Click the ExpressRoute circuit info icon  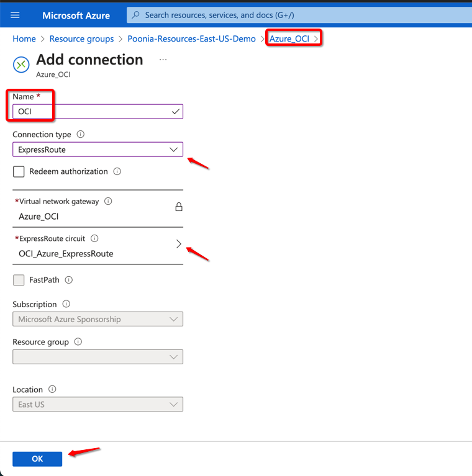point(95,239)
